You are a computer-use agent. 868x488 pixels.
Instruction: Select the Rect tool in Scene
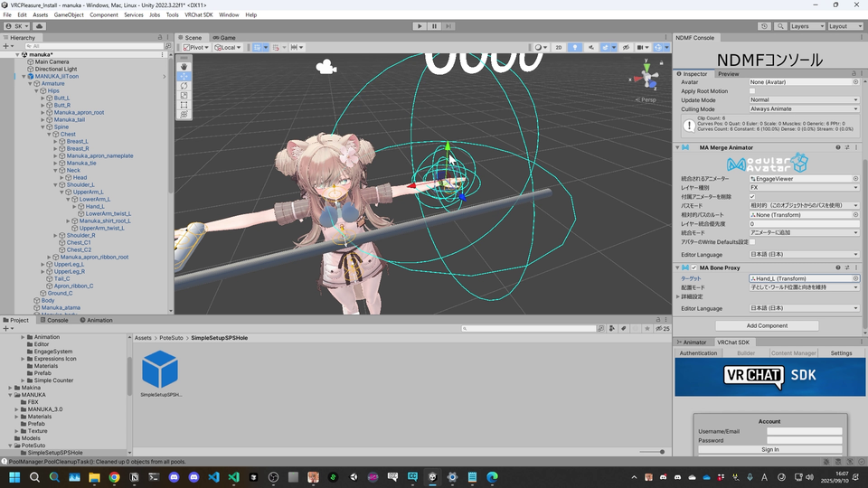[184, 105]
